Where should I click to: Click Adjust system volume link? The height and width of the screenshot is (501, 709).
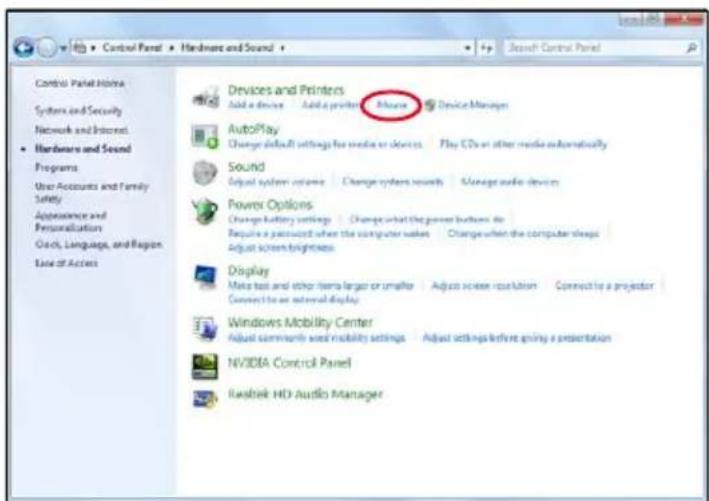pyautogui.click(x=276, y=182)
